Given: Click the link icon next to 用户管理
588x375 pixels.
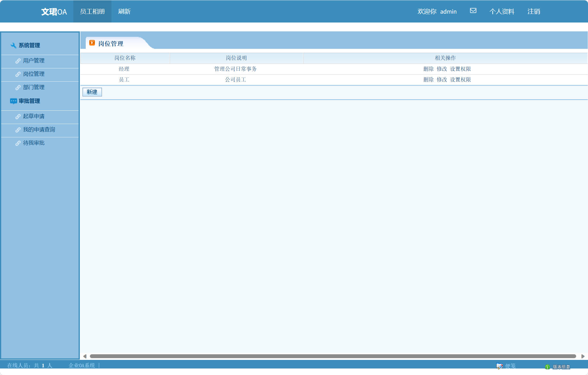Looking at the screenshot, I should 18,61.
